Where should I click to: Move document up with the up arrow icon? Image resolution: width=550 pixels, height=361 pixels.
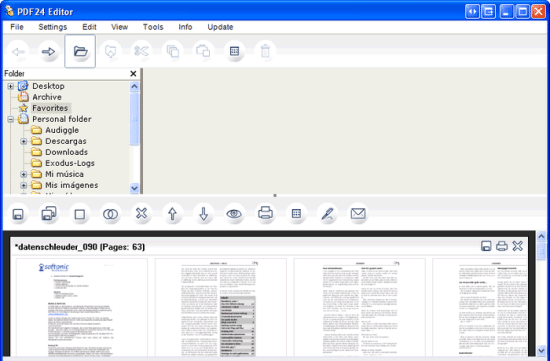(172, 214)
